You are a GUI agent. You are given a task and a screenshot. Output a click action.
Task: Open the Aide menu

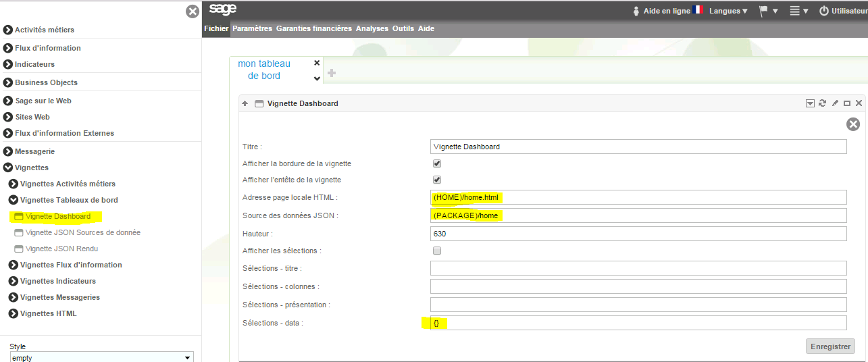[426, 28]
